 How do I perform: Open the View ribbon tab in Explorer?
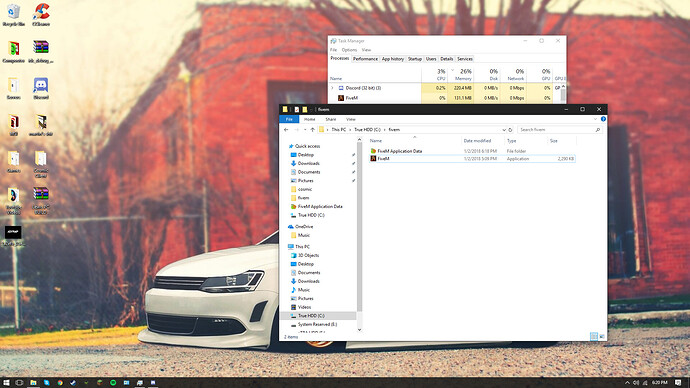351,119
